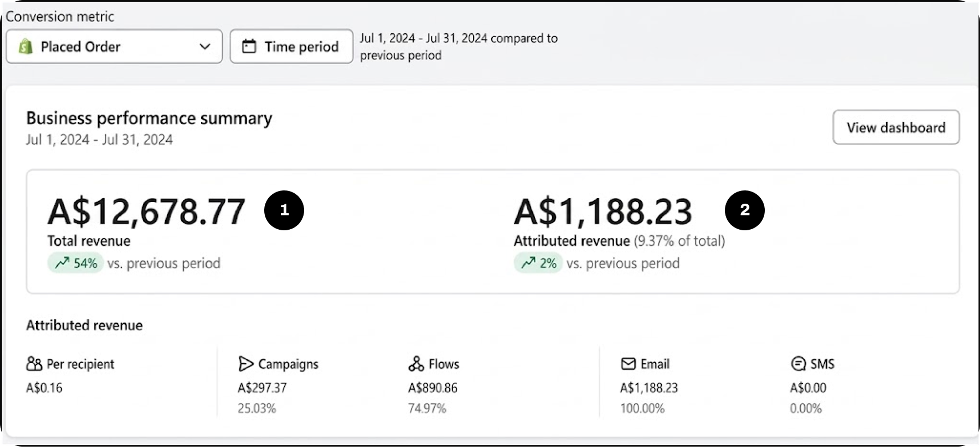Click the Flows revenue A$890.86
The height and width of the screenshot is (447, 980).
tap(433, 388)
